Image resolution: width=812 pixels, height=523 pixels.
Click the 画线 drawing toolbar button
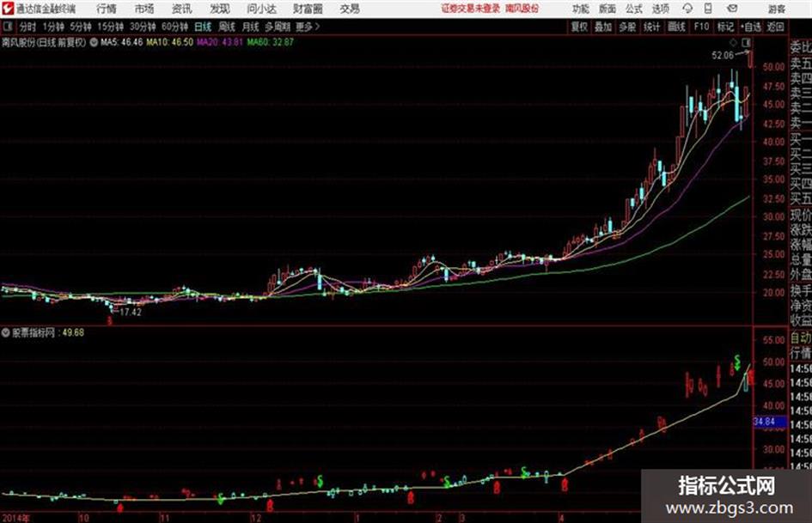[x=676, y=27]
